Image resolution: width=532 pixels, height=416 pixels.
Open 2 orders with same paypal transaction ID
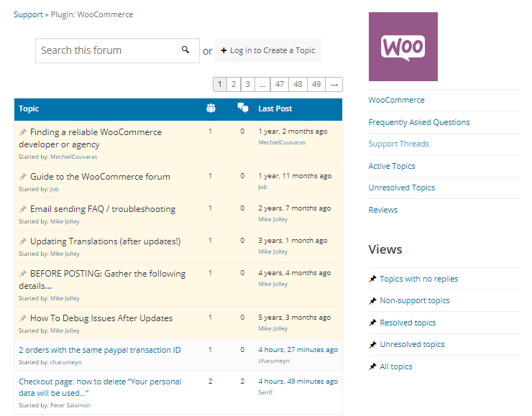(x=100, y=350)
